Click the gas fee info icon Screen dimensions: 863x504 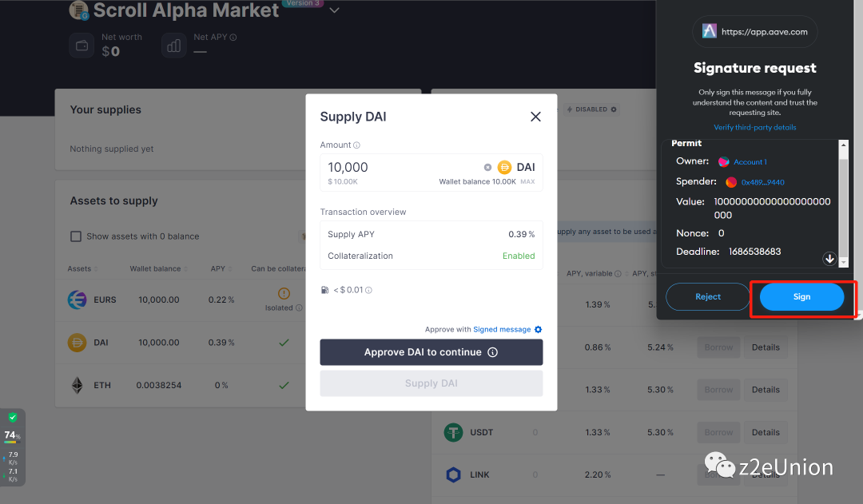[368, 290]
